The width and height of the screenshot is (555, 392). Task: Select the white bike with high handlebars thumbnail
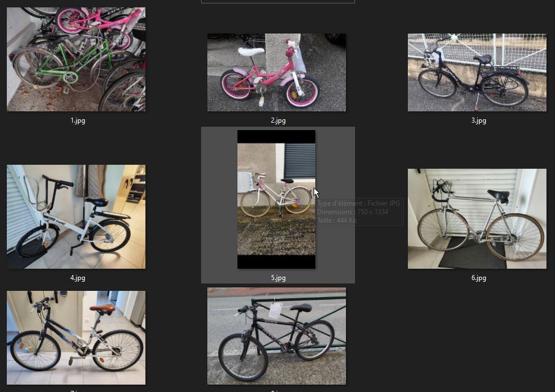tap(76, 216)
